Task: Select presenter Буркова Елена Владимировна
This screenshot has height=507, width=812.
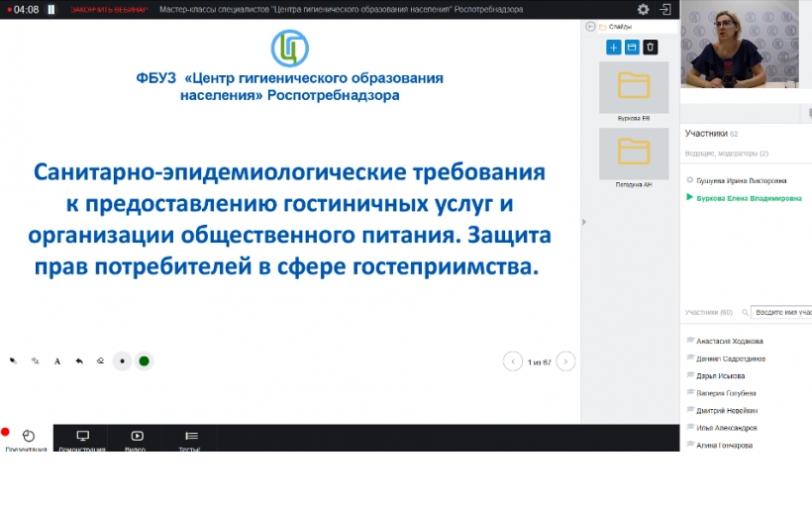Action: (749, 198)
